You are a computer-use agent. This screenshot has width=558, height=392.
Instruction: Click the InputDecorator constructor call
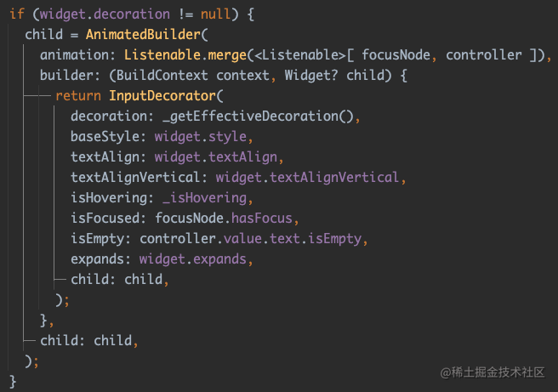[162, 96]
